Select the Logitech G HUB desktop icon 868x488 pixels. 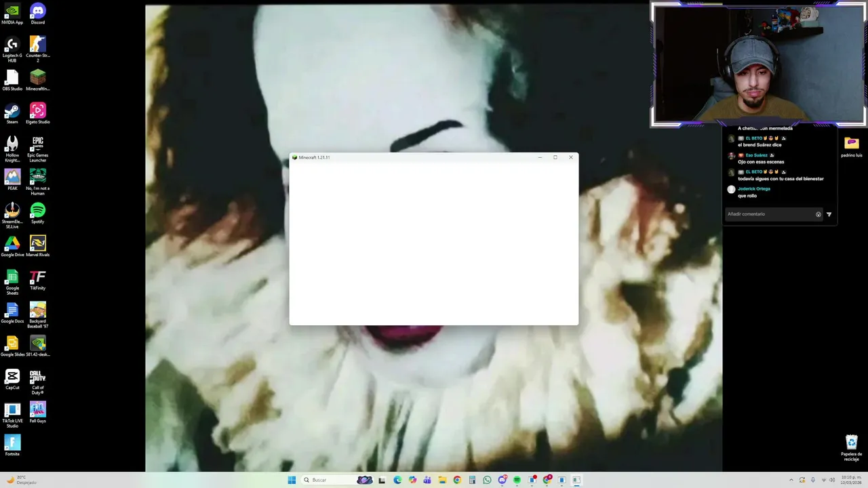12,49
